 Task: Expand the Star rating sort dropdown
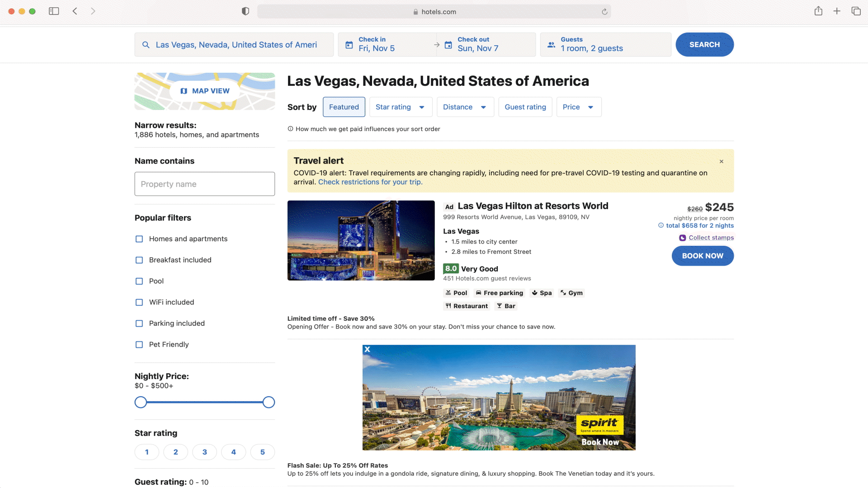coord(401,107)
